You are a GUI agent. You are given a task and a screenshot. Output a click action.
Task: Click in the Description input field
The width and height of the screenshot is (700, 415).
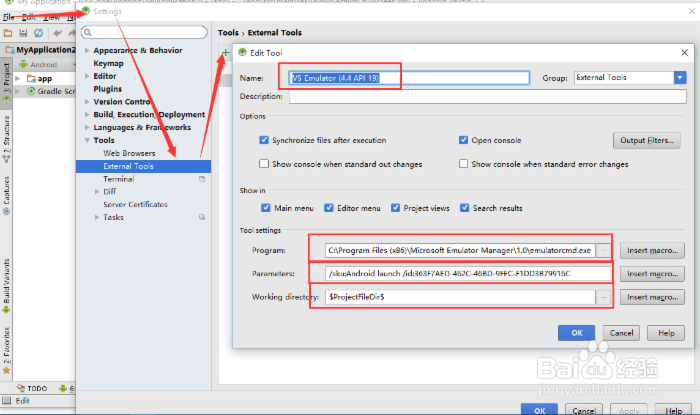pos(488,96)
